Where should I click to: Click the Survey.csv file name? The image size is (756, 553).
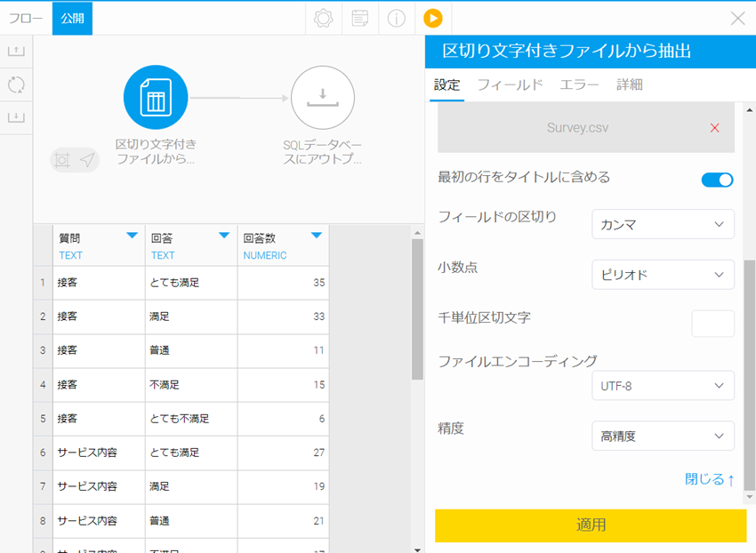coord(577,128)
